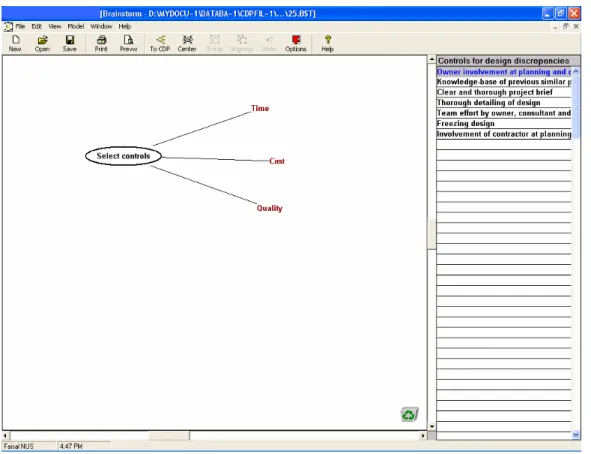
Task: Click the green recycle bin icon
Action: [409, 414]
